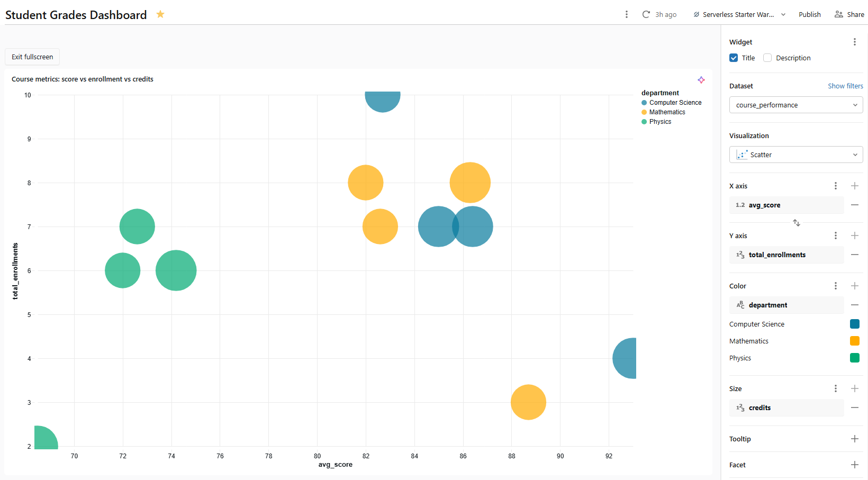Select the total_enrollments Y axis field
The width and height of the screenshot is (868, 480).
786,255
